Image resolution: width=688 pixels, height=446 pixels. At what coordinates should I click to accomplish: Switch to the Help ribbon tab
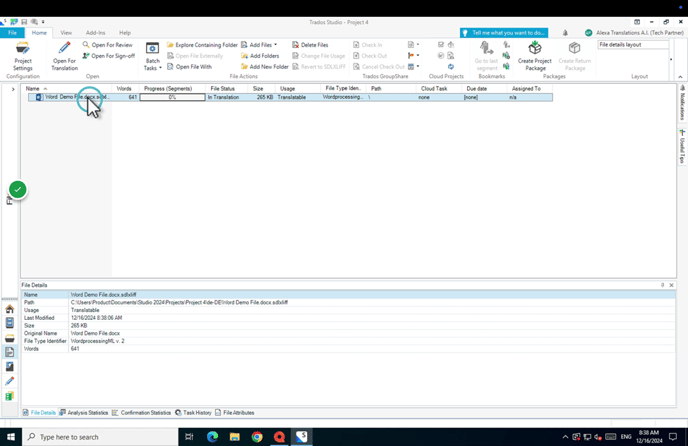[125, 32]
